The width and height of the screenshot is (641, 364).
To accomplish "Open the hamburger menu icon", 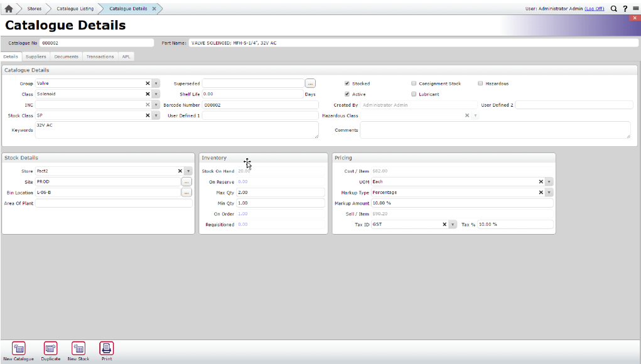I will coord(635,9).
